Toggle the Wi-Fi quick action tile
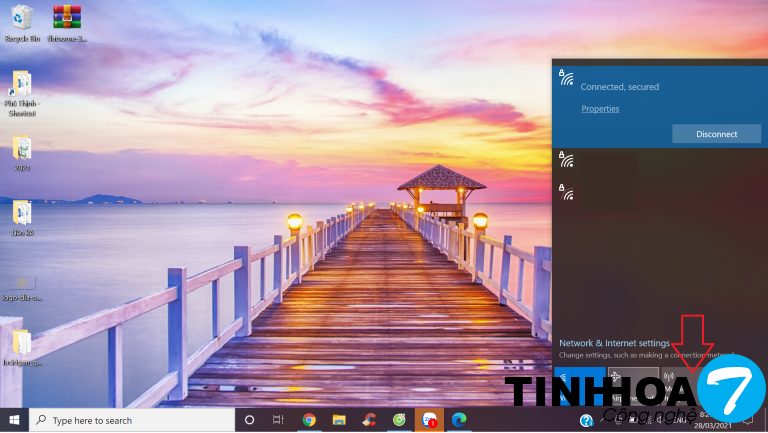 click(x=580, y=383)
